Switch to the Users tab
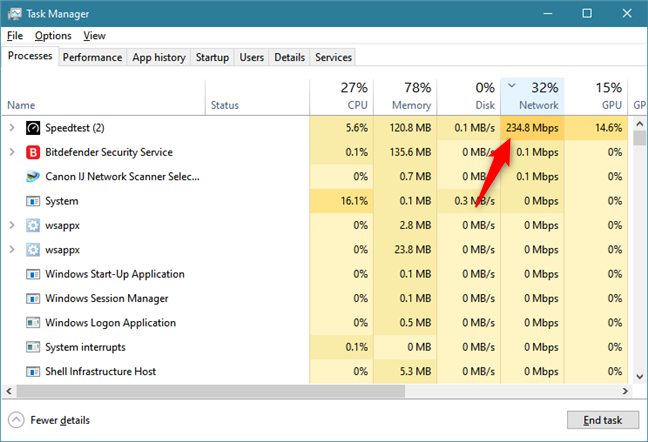This screenshot has height=442, width=648. (x=252, y=57)
